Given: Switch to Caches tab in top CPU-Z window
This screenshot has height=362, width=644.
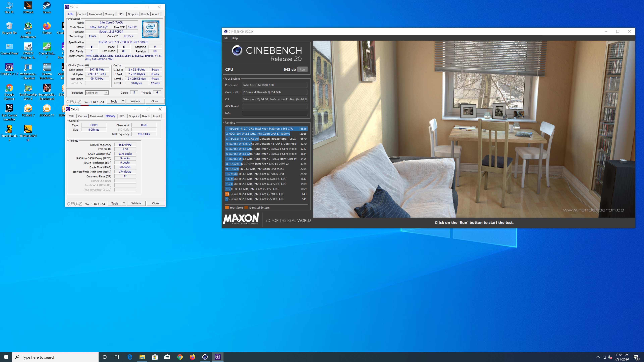Looking at the screenshot, I should pyautogui.click(x=82, y=14).
